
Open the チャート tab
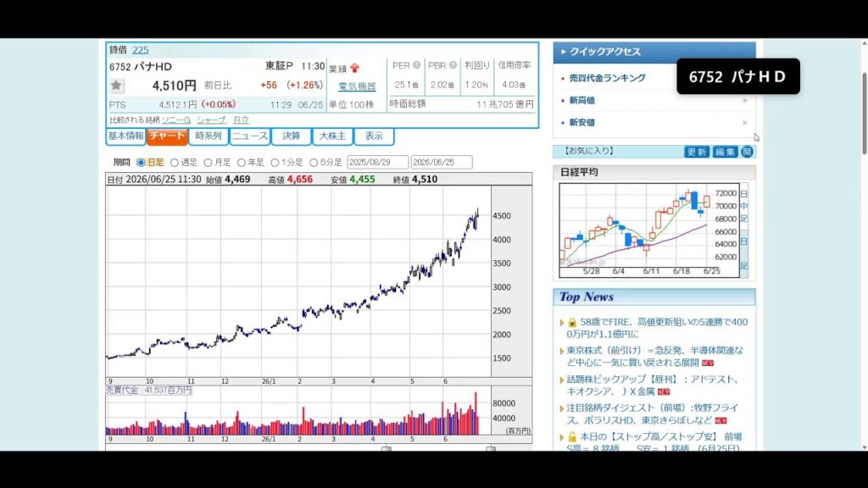click(167, 136)
